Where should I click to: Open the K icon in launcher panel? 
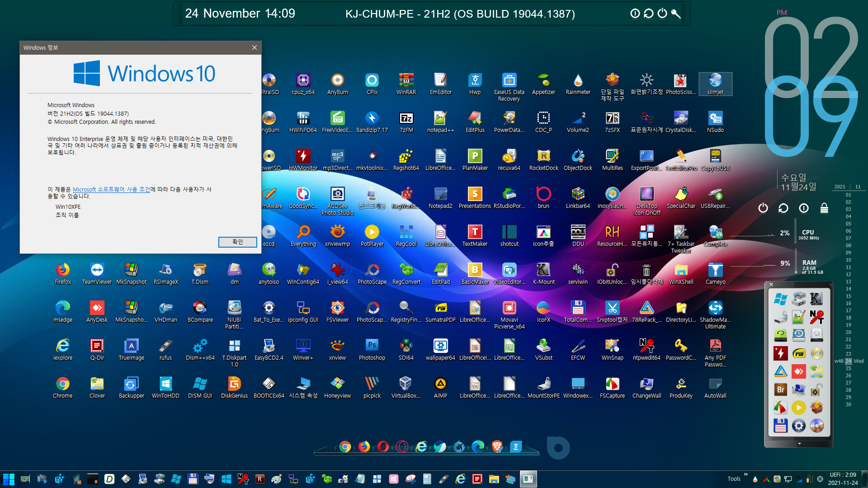pyautogui.click(x=816, y=299)
